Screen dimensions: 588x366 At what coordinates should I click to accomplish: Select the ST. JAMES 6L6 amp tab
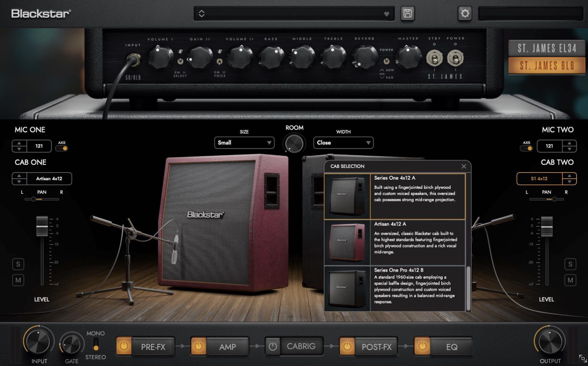click(x=546, y=65)
